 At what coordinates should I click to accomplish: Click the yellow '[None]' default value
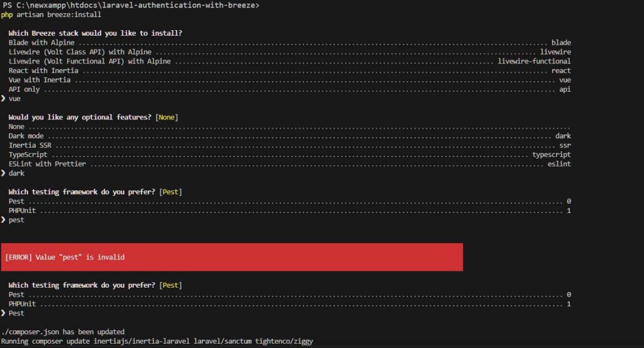point(167,117)
